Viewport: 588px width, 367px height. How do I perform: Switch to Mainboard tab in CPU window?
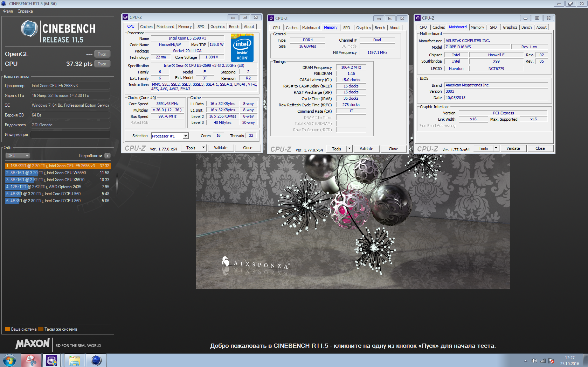[x=165, y=27]
